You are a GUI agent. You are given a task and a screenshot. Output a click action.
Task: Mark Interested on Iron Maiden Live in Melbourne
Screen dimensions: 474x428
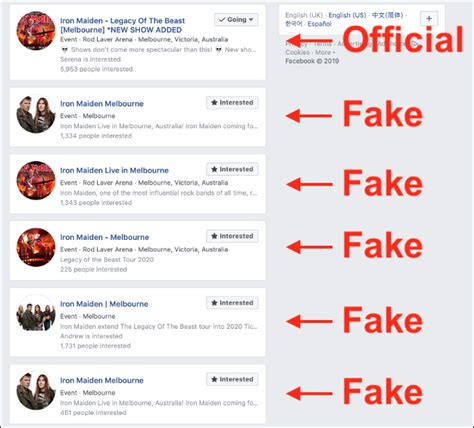point(232,169)
